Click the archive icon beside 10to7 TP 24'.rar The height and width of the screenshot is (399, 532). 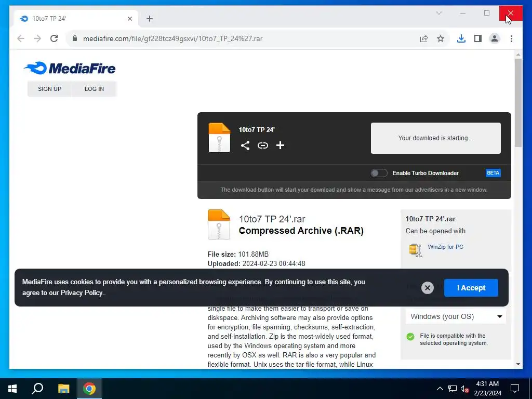pos(219,224)
